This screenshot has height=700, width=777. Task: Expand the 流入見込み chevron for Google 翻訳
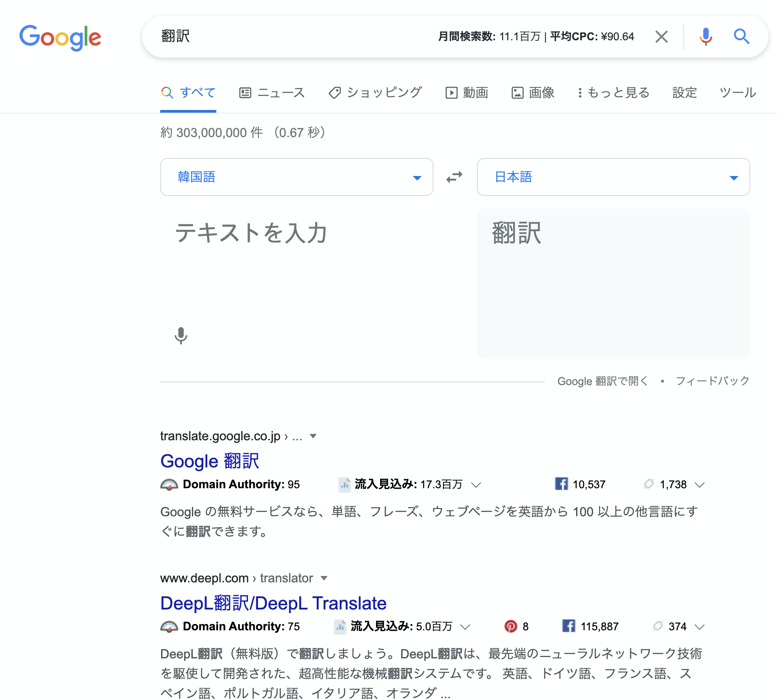pyautogui.click(x=476, y=485)
